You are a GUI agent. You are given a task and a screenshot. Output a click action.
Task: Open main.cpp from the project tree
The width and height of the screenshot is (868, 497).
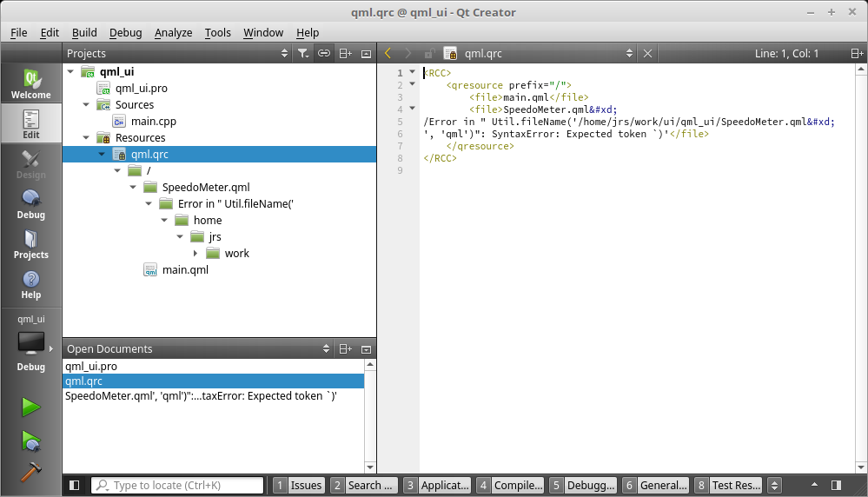pos(154,122)
